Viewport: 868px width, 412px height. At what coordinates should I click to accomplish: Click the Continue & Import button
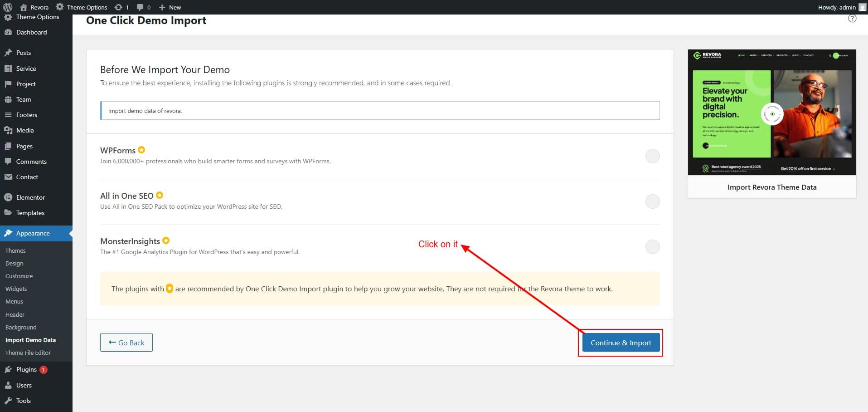(x=621, y=343)
